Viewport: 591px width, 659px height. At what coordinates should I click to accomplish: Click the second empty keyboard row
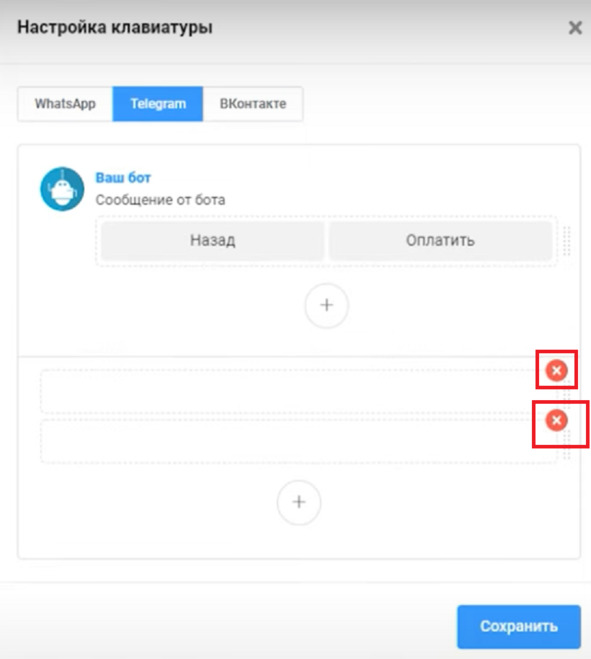299,441
